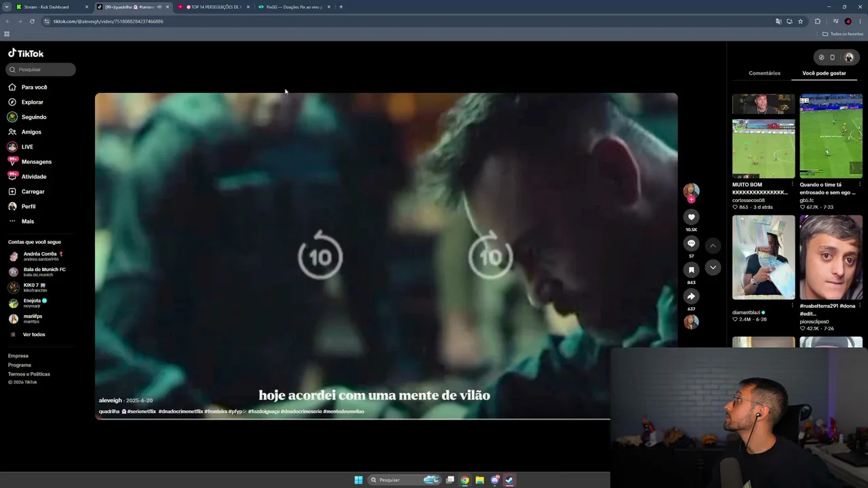Go to next video with down chevron
The width and height of the screenshot is (868, 488).
point(713,268)
